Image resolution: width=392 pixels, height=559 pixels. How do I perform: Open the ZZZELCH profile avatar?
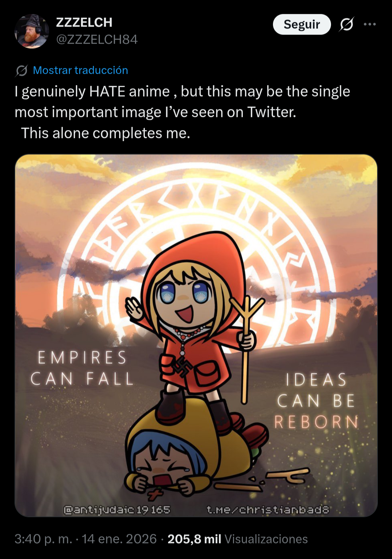click(x=32, y=32)
